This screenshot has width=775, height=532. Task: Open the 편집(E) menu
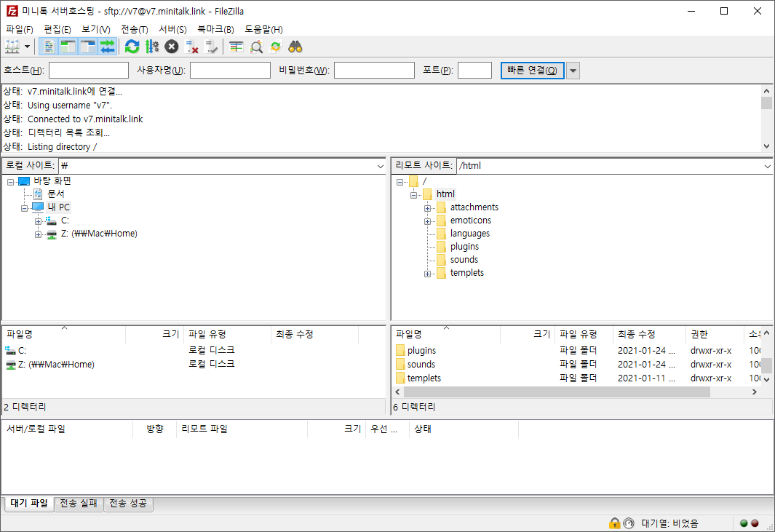(57, 30)
